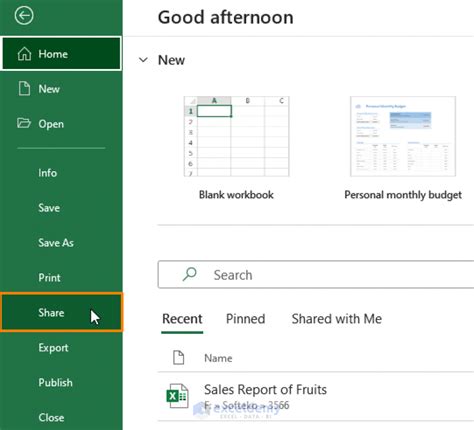
Task: Open the Print page
Action: (x=61, y=277)
